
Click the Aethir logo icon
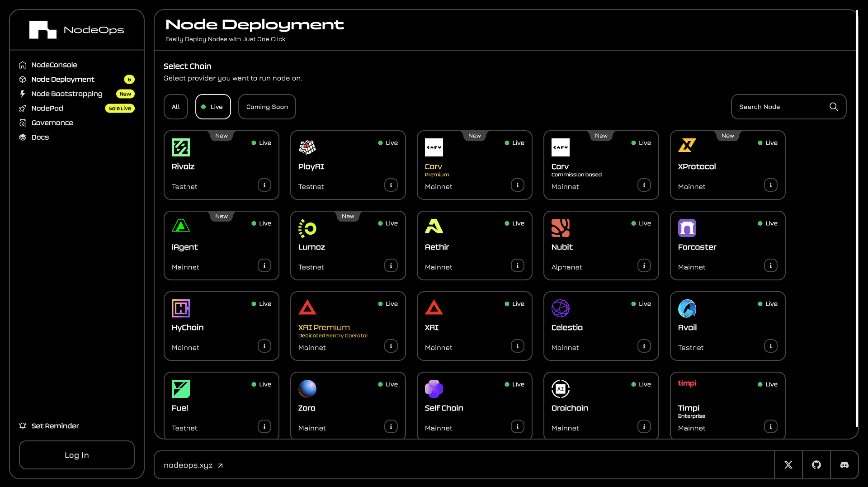pyautogui.click(x=434, y=226)
